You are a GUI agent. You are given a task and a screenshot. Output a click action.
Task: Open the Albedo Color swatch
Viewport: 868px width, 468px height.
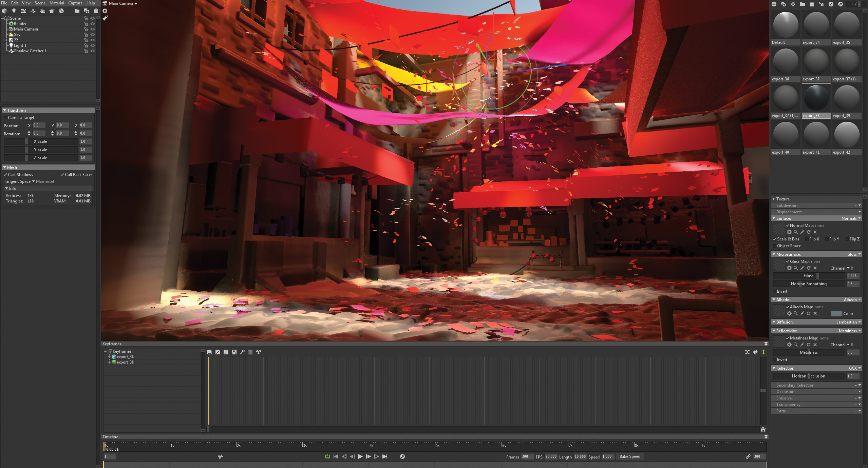coord(836,314)
